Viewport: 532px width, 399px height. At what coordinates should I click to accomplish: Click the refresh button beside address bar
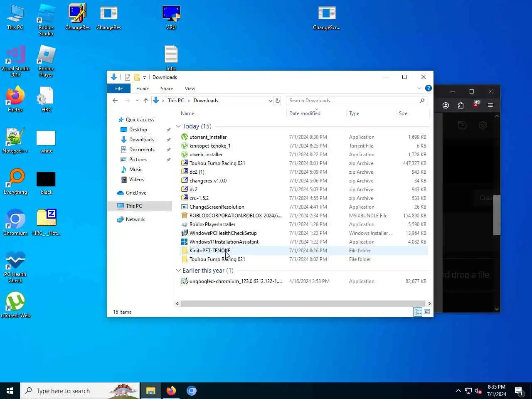[278, 101]
